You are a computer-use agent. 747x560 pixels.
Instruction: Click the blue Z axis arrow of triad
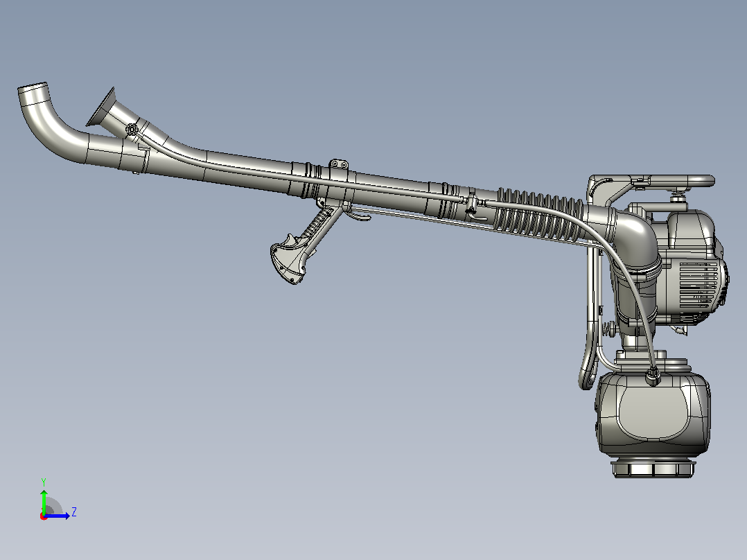(x=57, y=516)
